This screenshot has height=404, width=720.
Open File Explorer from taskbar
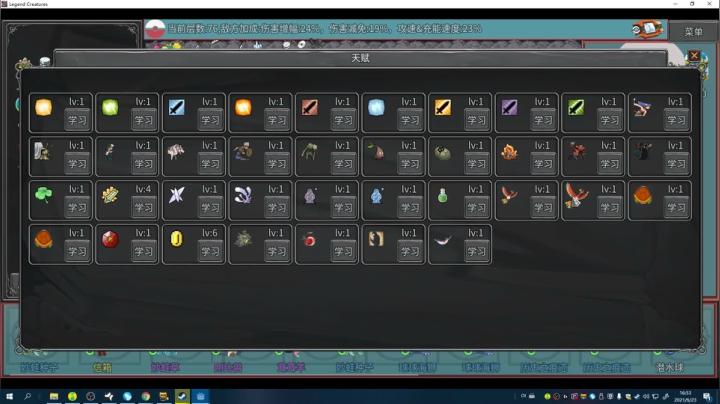(54, 396)
